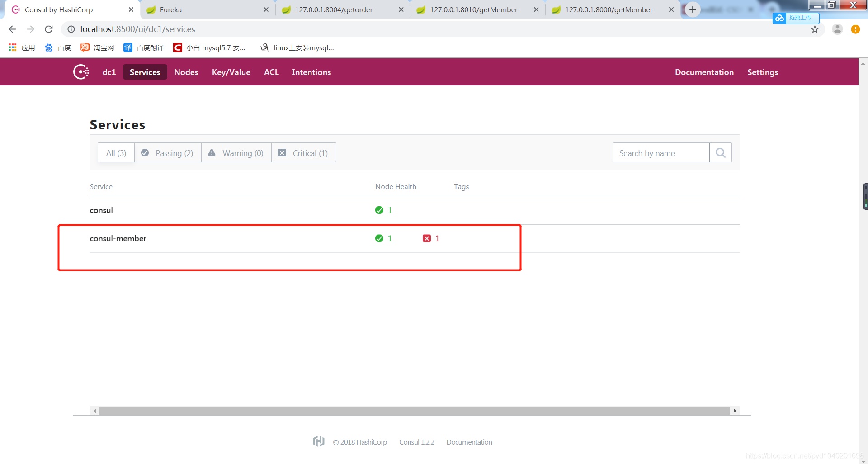Click consul-member red critical icon
Image resolution: width=868 pixels, height=464 pixels.
[x=427, y=238]
